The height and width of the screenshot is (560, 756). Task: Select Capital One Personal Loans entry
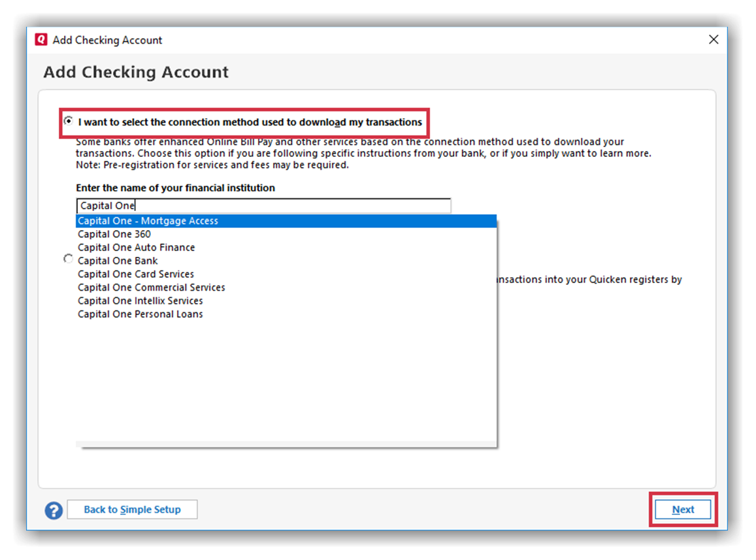coord(140,314)
